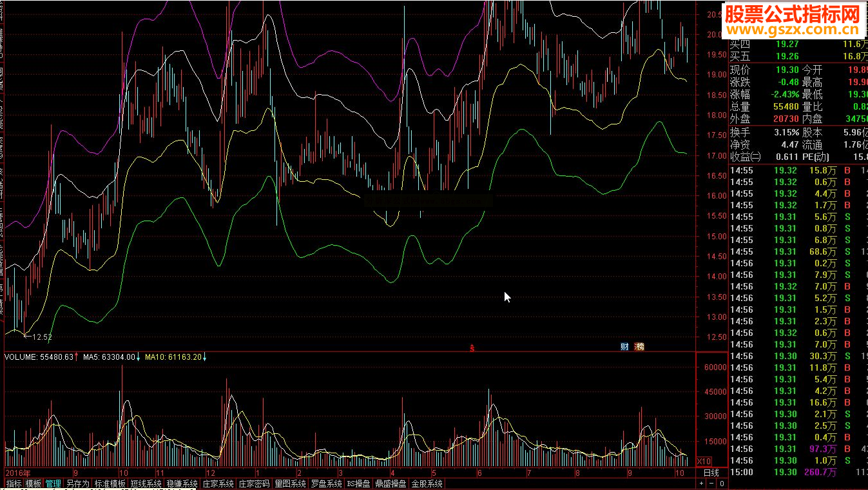The width and height of the screenshot is (868, 490).
Task: Click the red arrow after VOLUME value
Action: click(x=77, y=357)
